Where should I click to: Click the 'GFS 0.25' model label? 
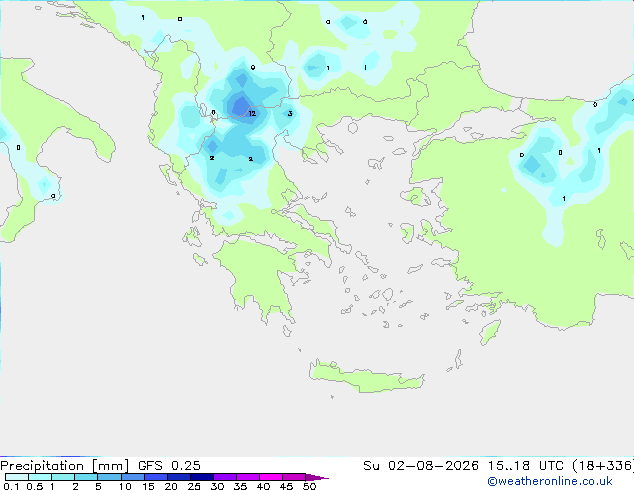(x=169, y=466)
